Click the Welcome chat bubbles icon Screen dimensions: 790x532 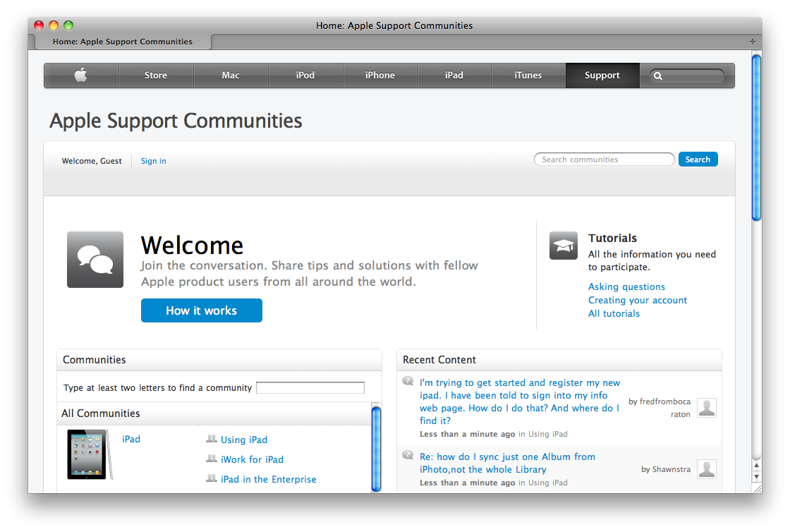(x=95, y=260)
